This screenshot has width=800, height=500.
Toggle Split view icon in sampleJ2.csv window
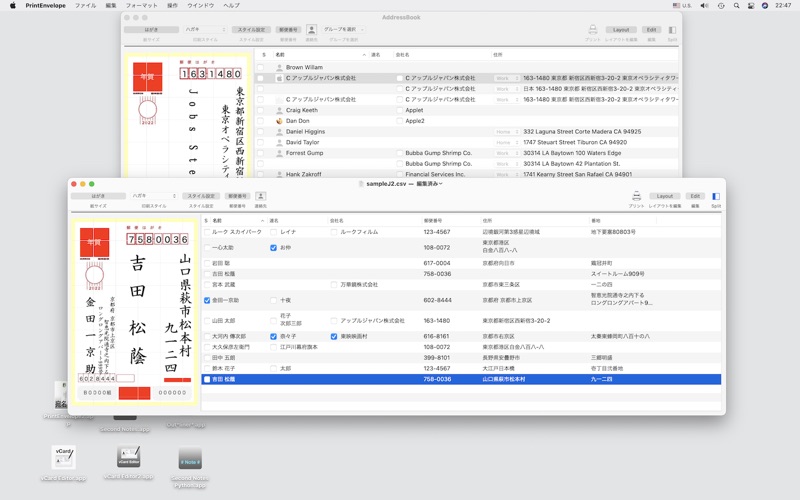716,196
